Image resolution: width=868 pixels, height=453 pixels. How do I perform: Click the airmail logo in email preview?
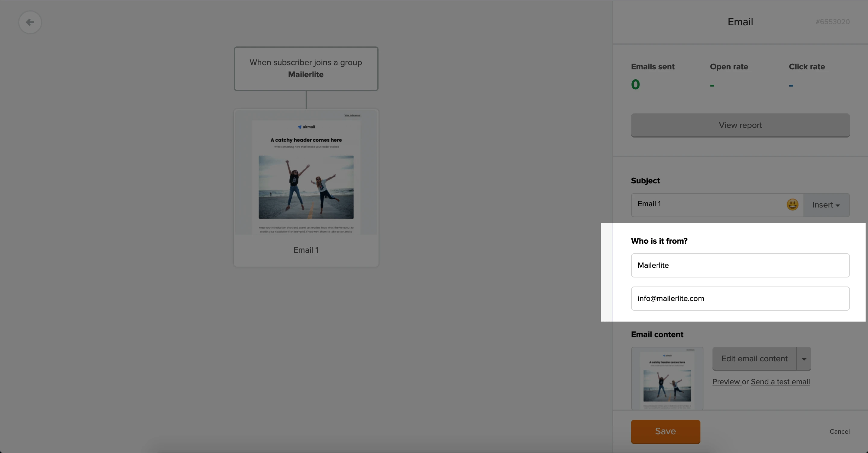pos(306,127)
